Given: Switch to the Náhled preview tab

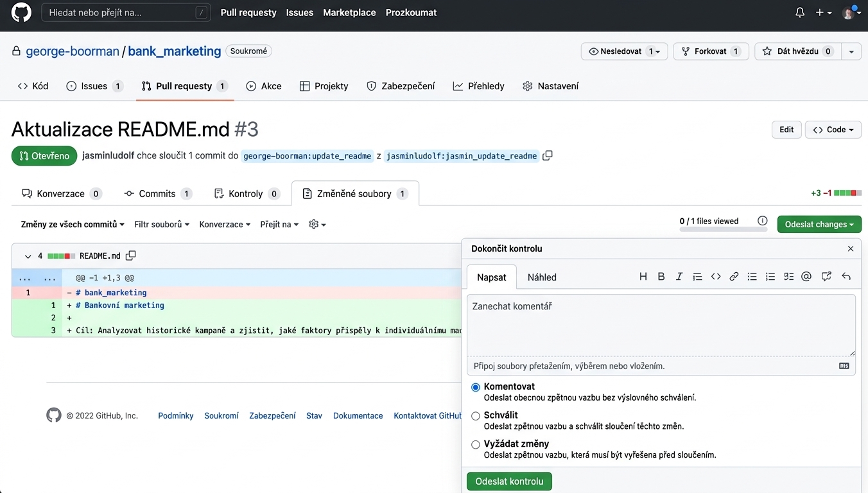Looking at the screenshot, I should (x=542, y=277).
